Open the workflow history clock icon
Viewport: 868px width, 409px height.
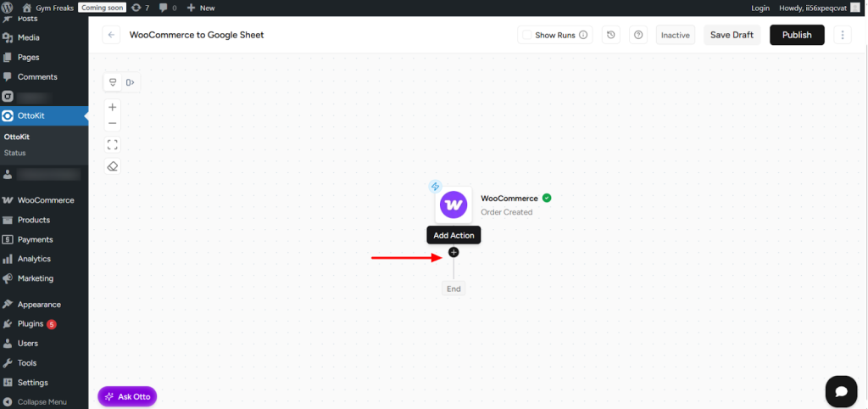click(x=611, y=35)
